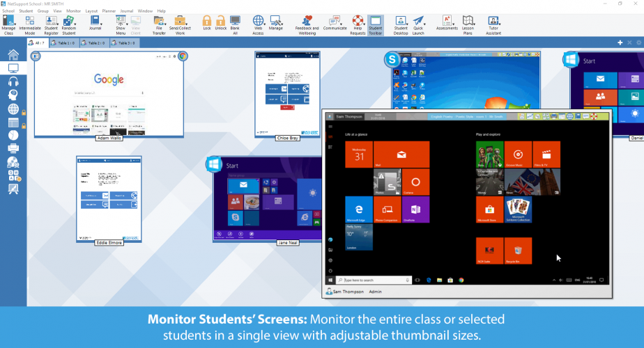Open the Student Desktop tool
This screenshot has width=644, height=348.
(401, 24)
